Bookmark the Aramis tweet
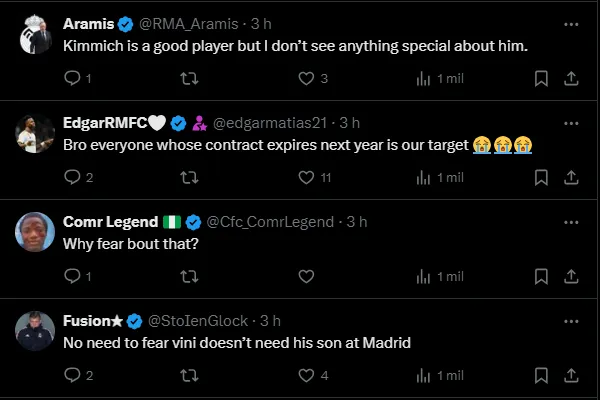 541,78
